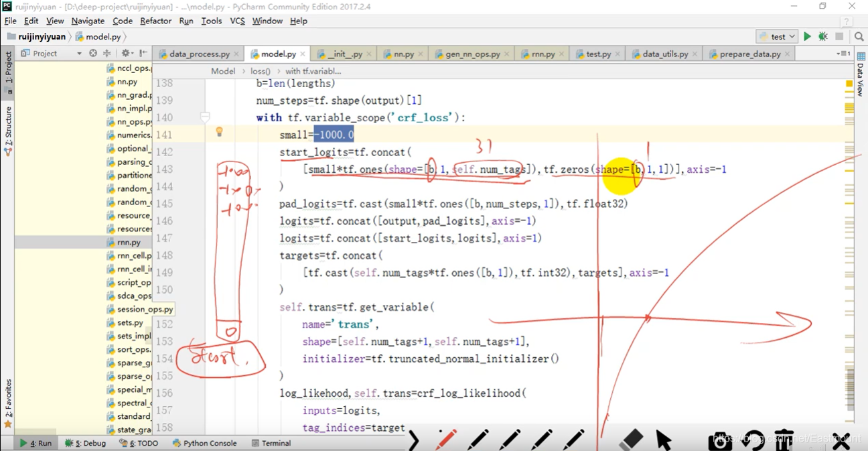Open the Navigate menu

(88, 21)
